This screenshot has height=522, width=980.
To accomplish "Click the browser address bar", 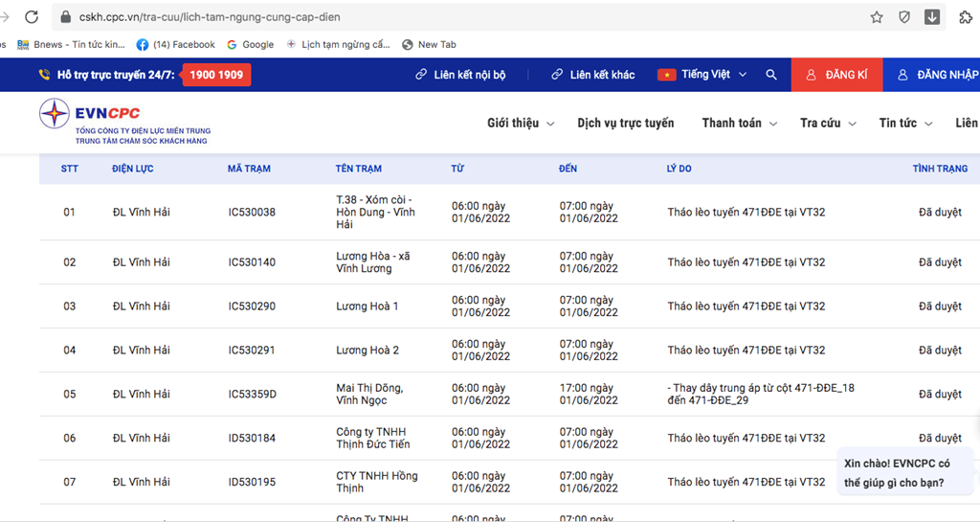I will pyautogui.click(x=459, y=17).
